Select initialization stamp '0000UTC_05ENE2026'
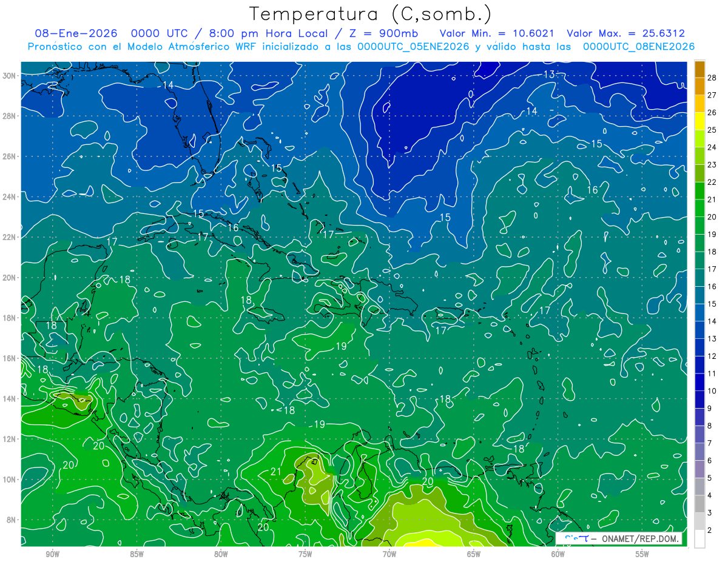 click(x=413, y=47)
